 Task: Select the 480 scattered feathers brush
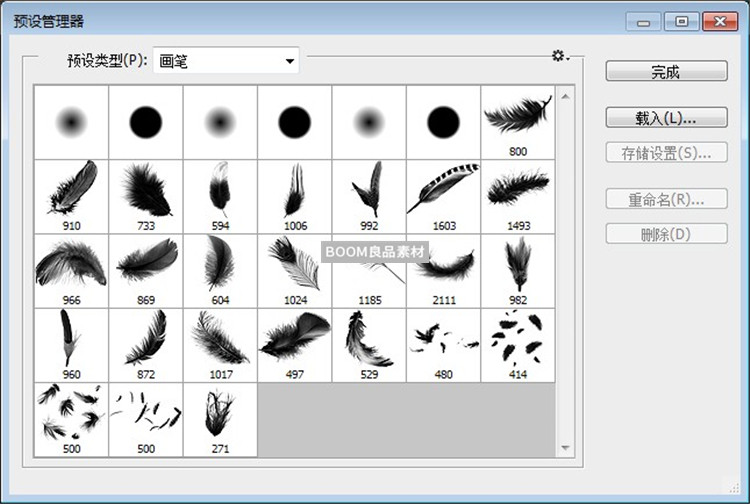coord(443,345)
